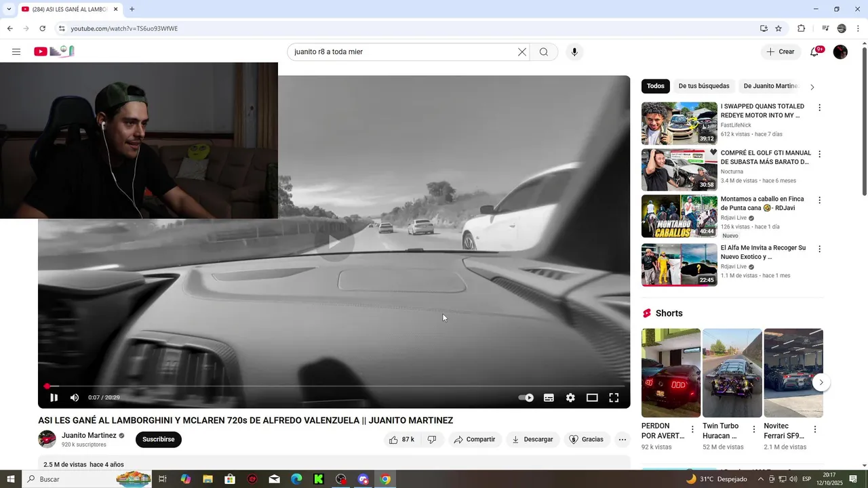
Task: Click in the YouTube search field
Action: point(403,52)
